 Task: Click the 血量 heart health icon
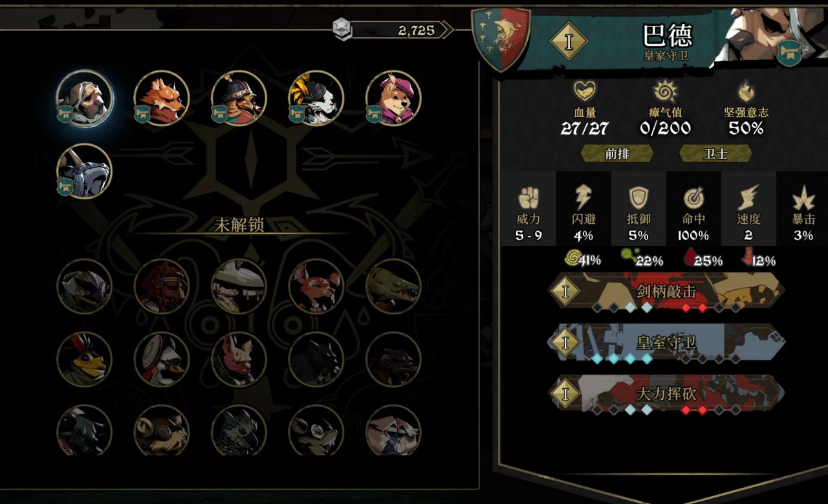[x=585, y=91]
